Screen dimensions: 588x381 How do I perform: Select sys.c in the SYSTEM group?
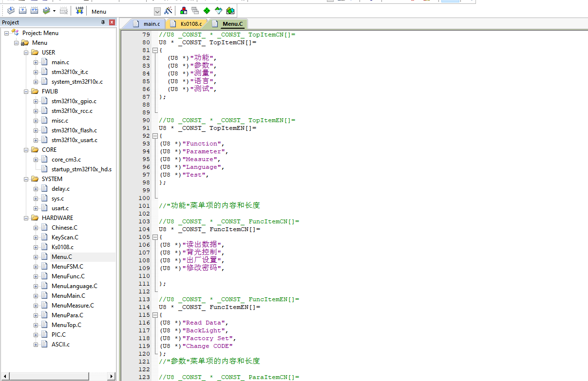click(57, 199)
